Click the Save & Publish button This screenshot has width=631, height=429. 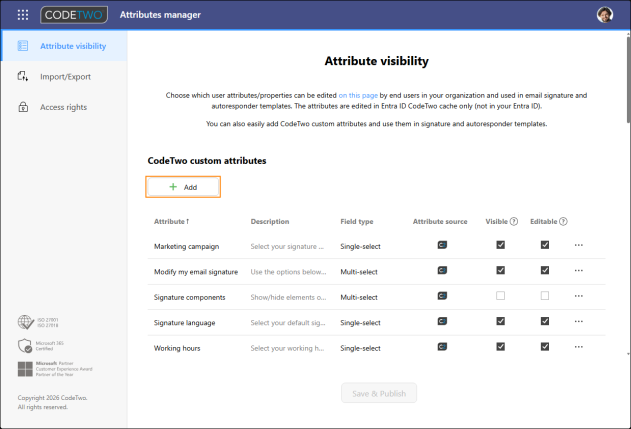pyautogui.click(x=379, y=393)
